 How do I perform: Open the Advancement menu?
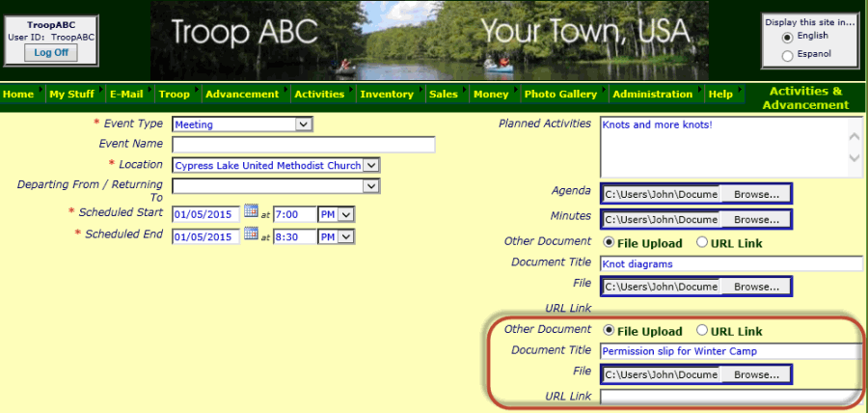(242, 95)
